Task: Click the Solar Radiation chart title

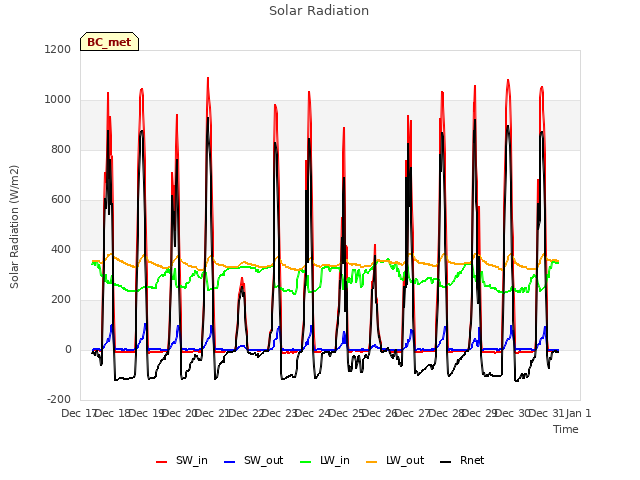Action: click(319, 11)
